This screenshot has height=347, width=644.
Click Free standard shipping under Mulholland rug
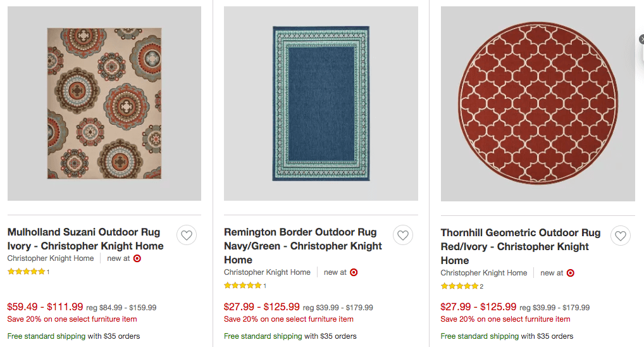pyautogui.click(x=46, y=336)
